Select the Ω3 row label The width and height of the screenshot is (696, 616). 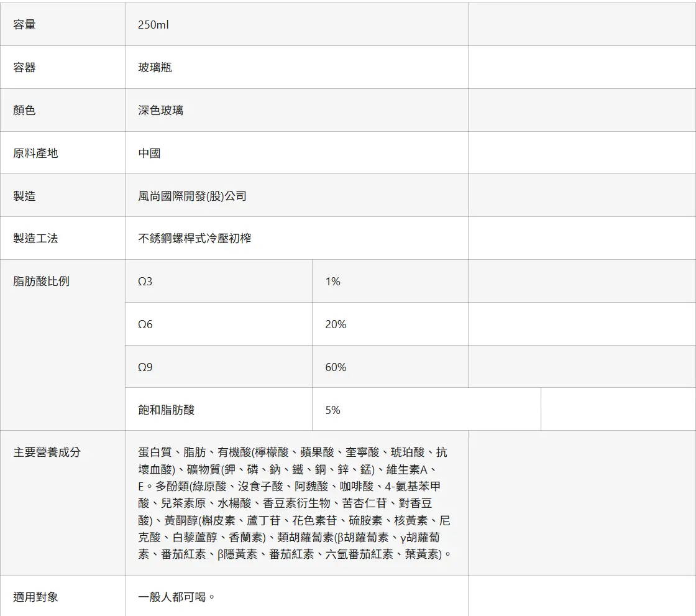tap(145, 282)
